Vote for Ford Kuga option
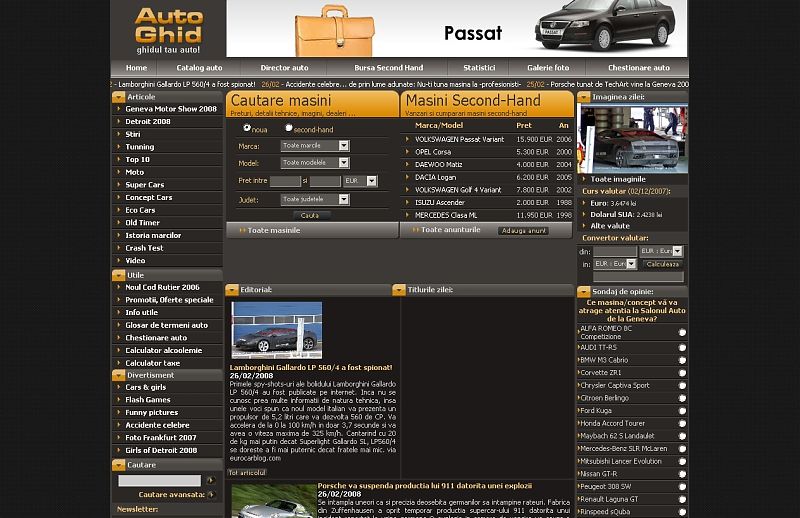 coord(682,411)
